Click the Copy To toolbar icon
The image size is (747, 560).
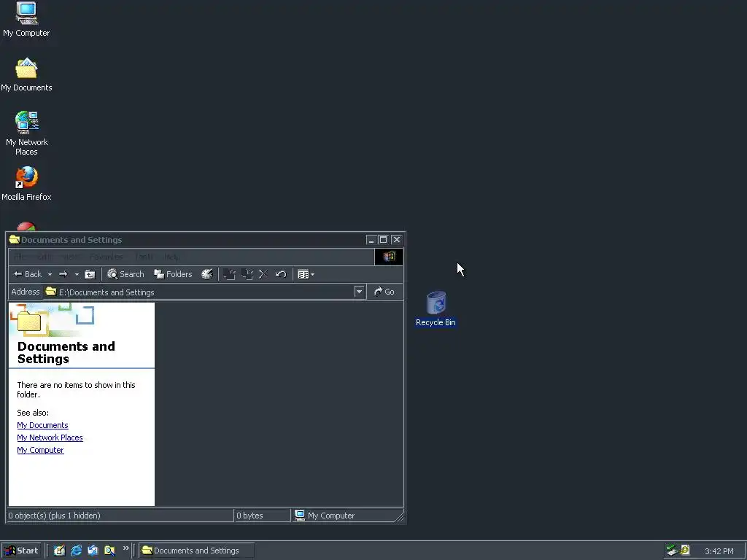coord(247,274)
